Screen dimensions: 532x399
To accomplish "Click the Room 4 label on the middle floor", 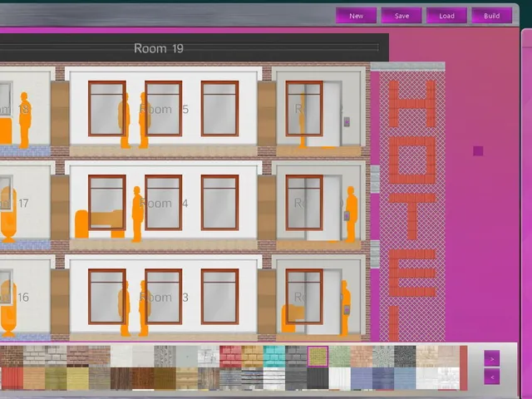I will point(164,203).
